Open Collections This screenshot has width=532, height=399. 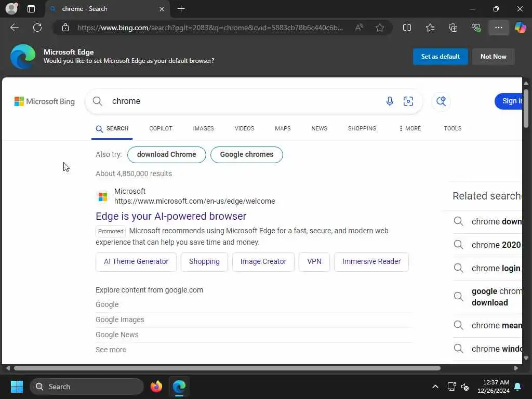point(453,28)
